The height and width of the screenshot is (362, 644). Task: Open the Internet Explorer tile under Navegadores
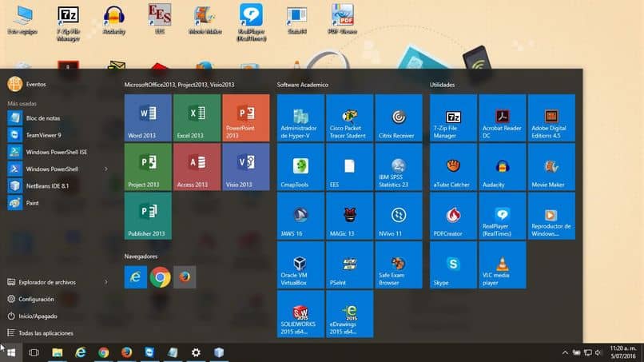pos(136,277)
